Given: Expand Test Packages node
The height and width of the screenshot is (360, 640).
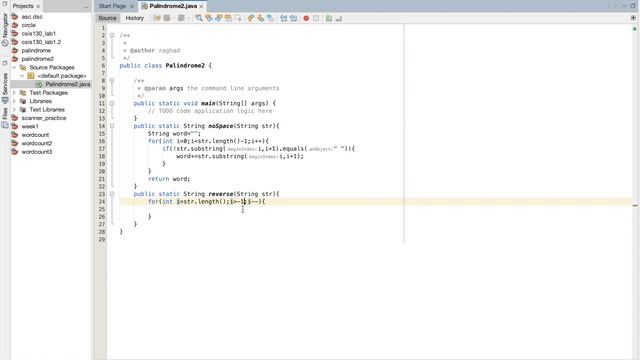Looking at the screenshot, I should click(14, 93).
